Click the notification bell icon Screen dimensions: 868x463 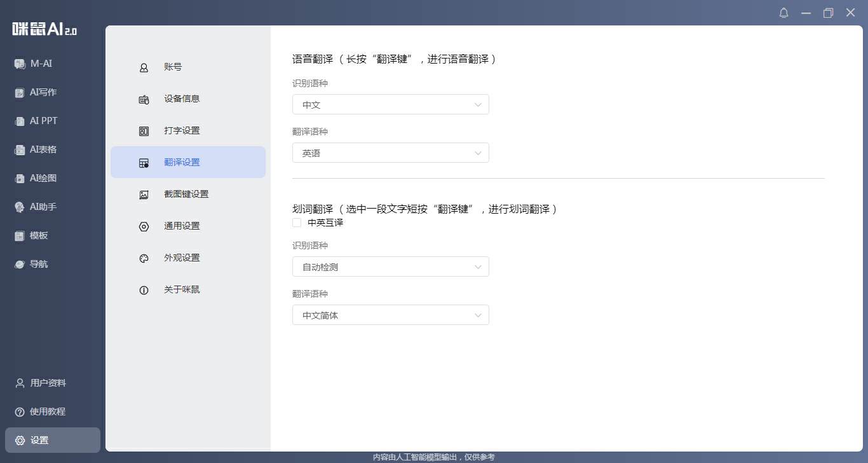pyautogui.click(x=783, y=13)
